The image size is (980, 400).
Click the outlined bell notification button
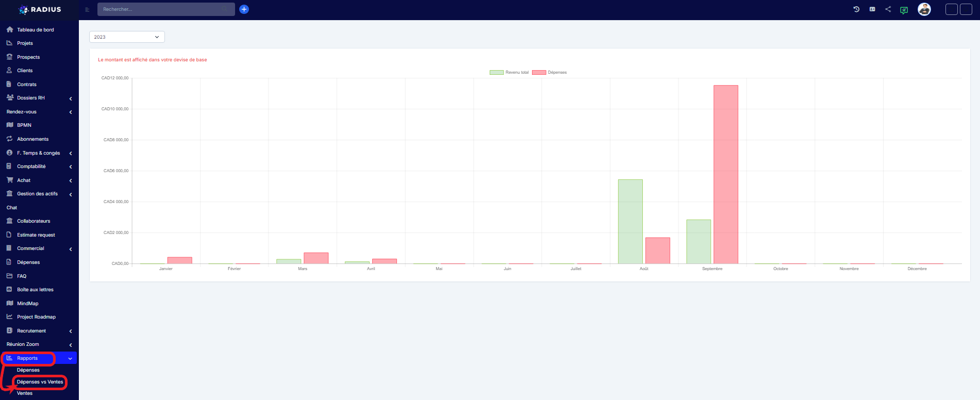[966, 9]
